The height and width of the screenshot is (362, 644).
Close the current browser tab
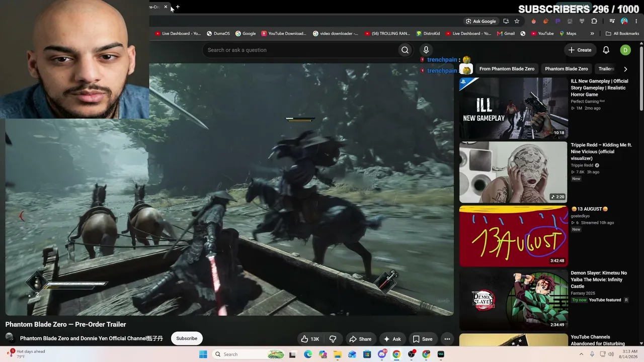(166, 7)
